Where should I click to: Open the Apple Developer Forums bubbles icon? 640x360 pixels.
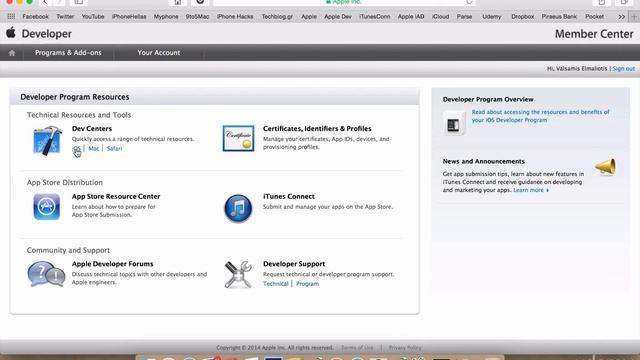pos(46,274)
